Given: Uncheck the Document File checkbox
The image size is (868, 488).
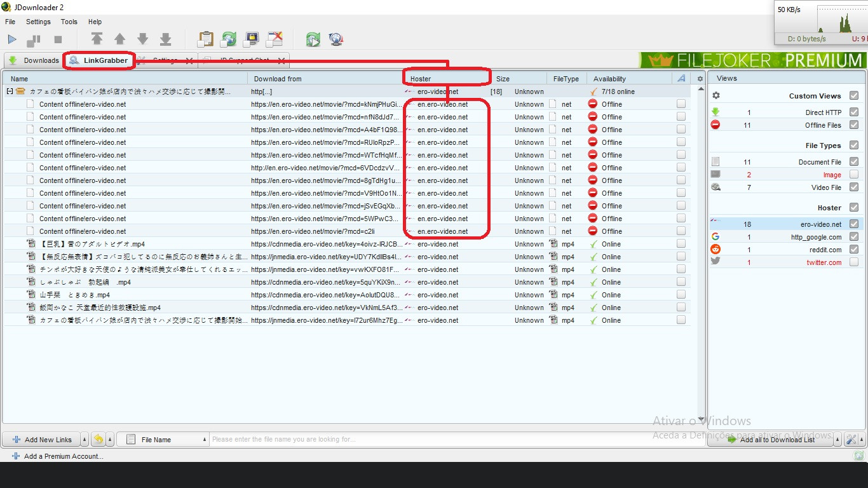Looking at the screenshot, I should (854, 161).
